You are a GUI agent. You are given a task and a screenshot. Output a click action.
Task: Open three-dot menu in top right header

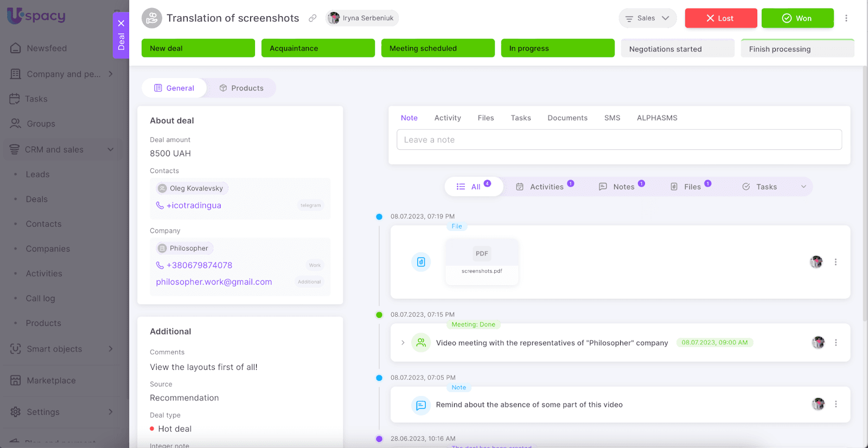click(846, 18)
